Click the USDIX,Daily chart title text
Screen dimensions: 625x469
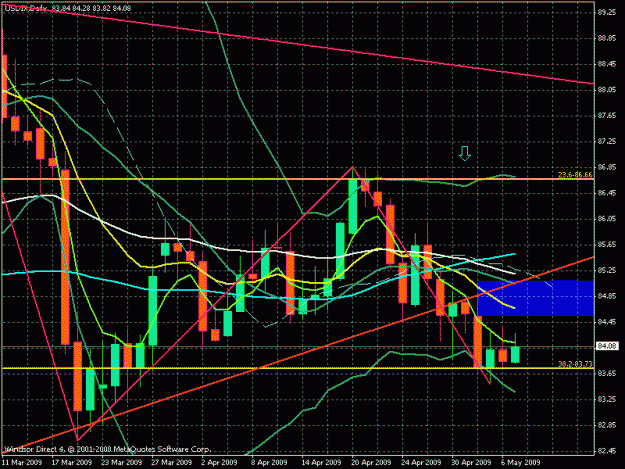(26, 8)
